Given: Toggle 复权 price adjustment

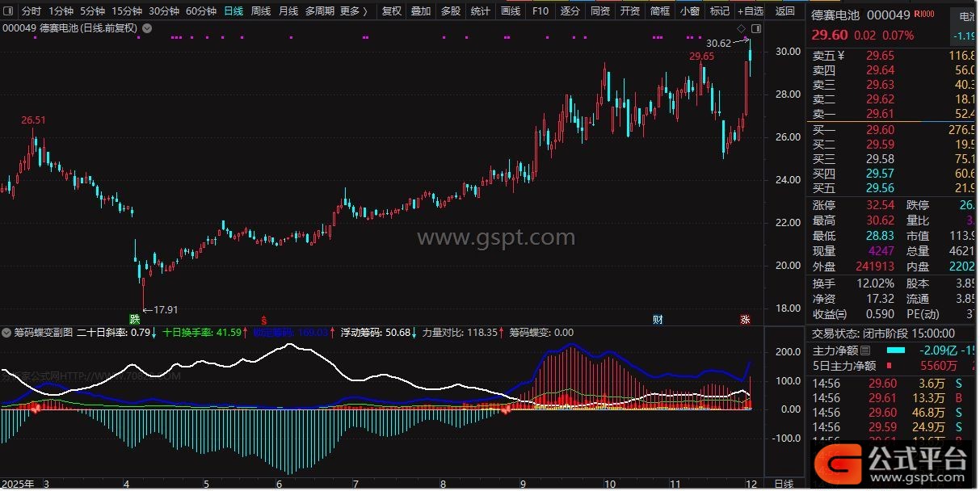Looking at the screenshot, I should (x=391, y=11).
